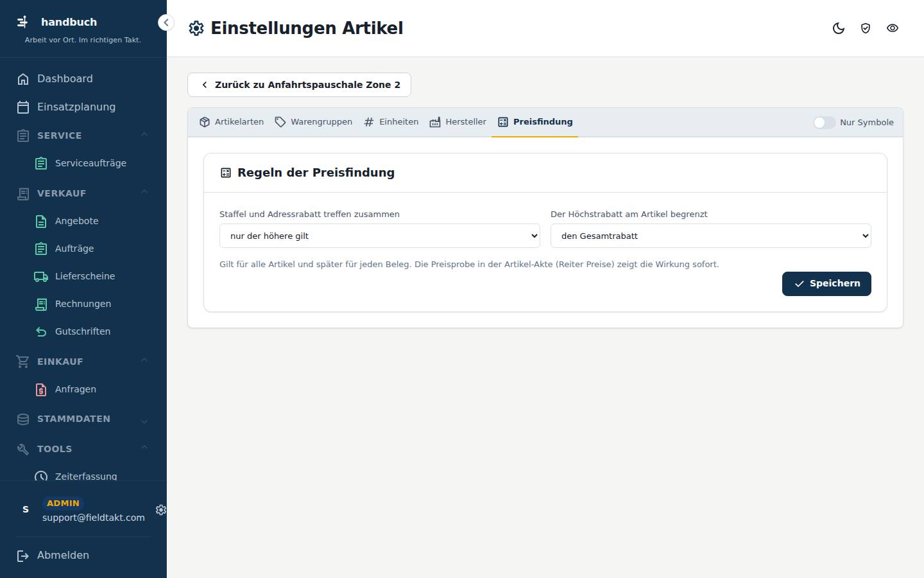Switch to the Artikelarten tab
The width and height of the screenshot is (924, 578).
coord(231,122)
